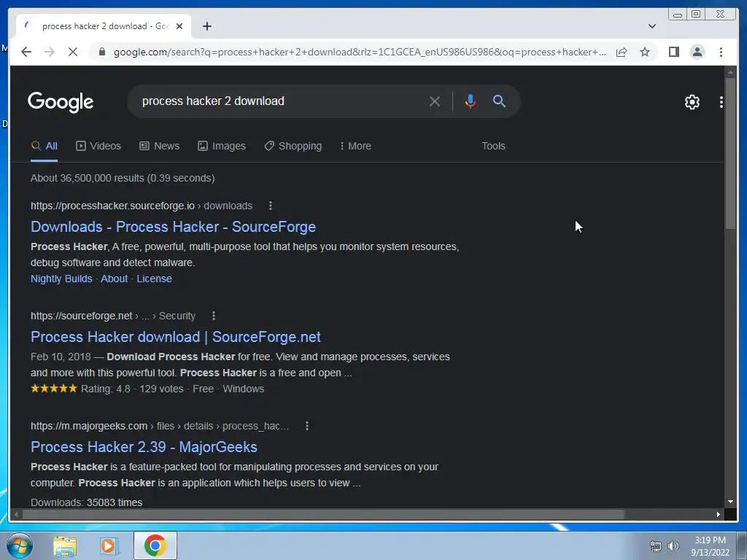Click the vertical scrollbar thumb
The height and width of the screenshot is (560, 747).
point(729,152)
